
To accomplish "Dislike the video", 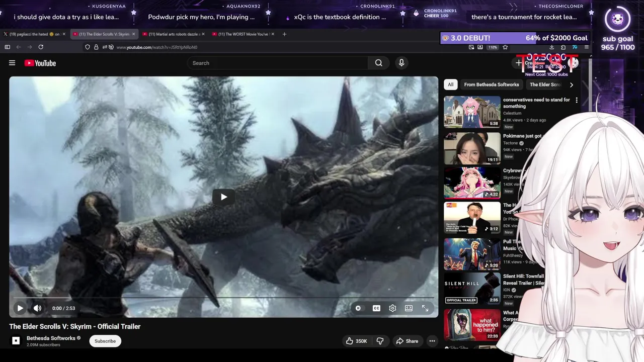I will click(380, 341).
